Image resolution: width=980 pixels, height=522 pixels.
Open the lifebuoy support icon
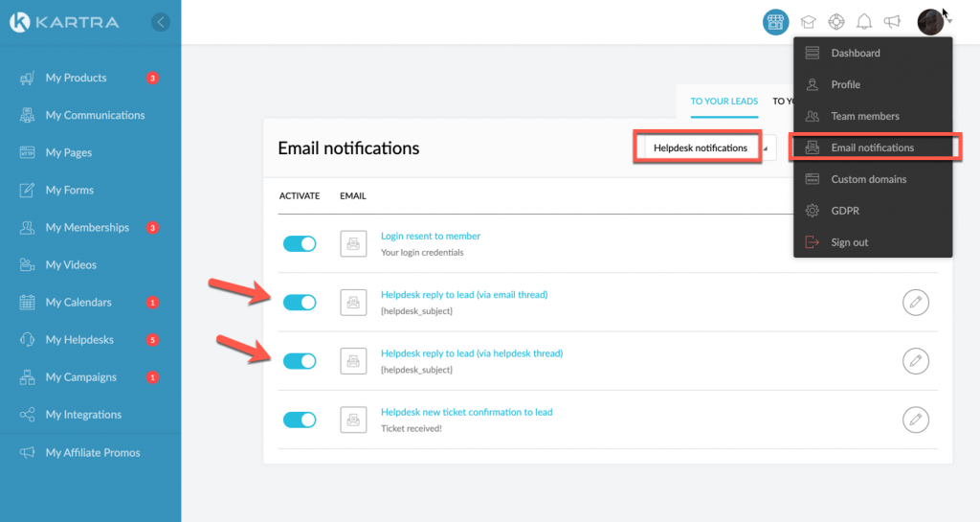pos(836,22)
